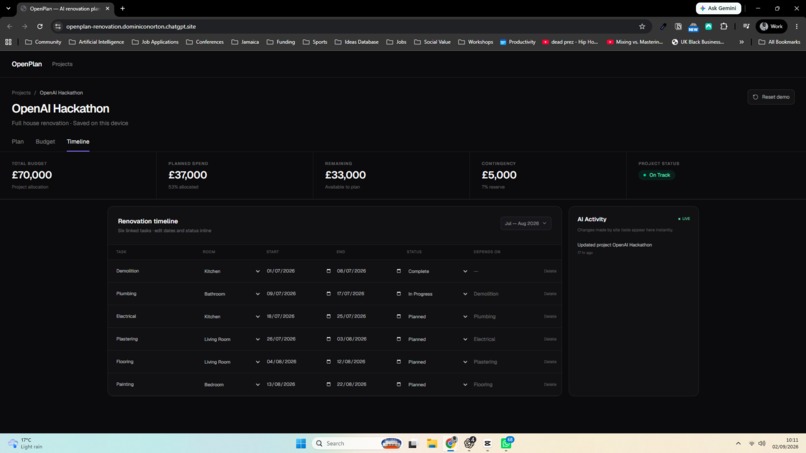
Task: Open Electrical status dropdown
Action: click(437, 316)
